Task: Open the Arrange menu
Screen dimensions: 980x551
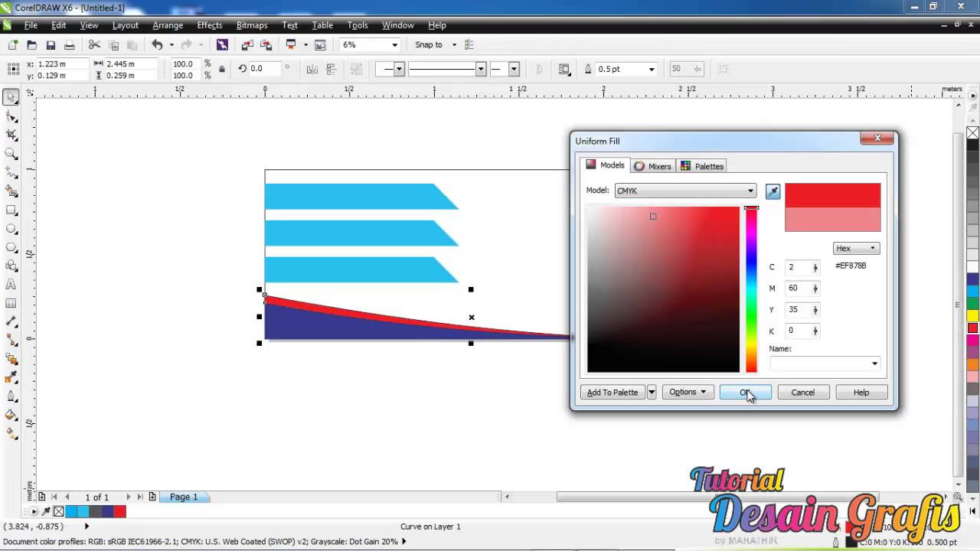Action: tap(168, 25)
